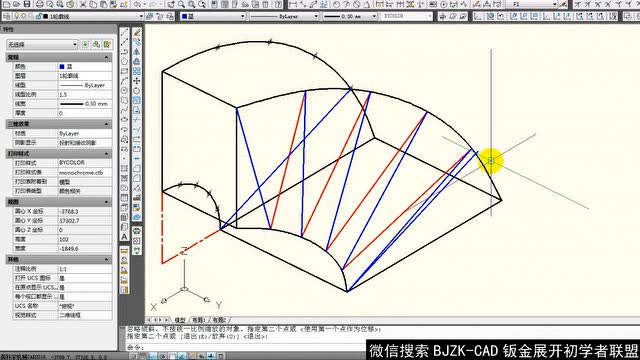Select the Circle draw tool
Image resolution: width=640 pixels, height=360 pixels.
(124, 91)
